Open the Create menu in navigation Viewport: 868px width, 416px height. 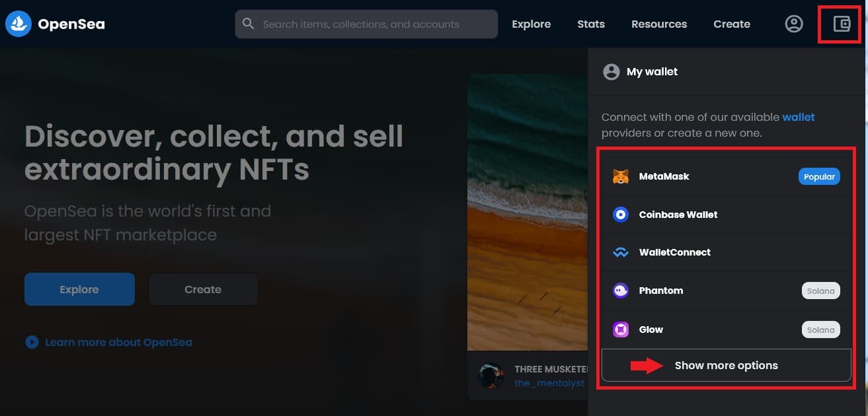click(732, 24)
